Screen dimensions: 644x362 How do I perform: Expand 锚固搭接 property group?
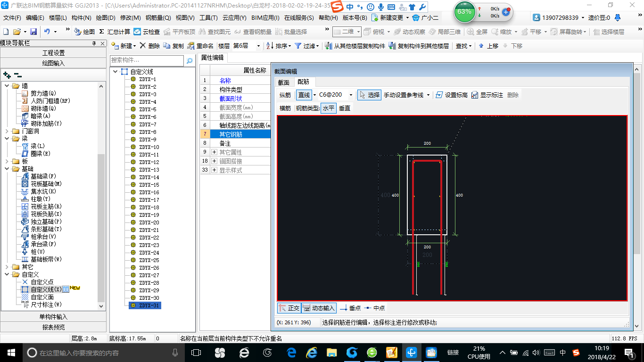coord(214,161)
